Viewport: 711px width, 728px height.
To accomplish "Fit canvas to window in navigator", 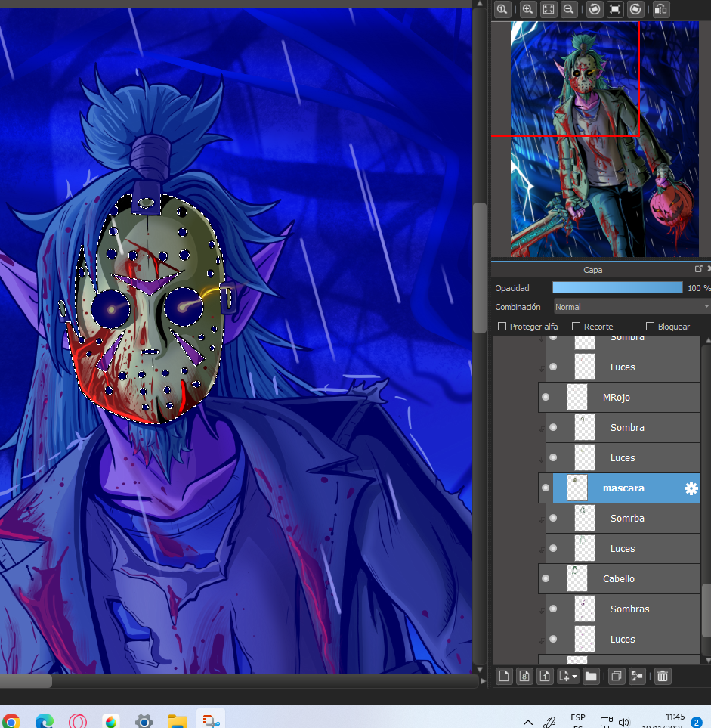I will pyautogui.click(x=549, y=9).
